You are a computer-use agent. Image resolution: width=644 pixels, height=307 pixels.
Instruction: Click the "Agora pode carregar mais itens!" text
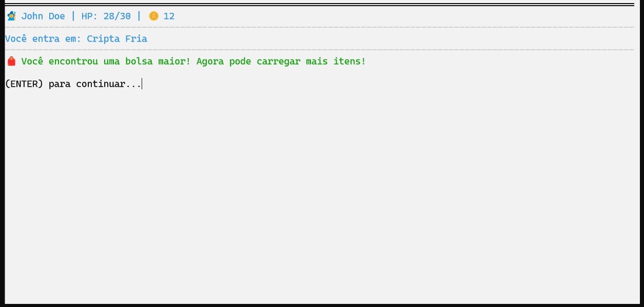[281, 62]
